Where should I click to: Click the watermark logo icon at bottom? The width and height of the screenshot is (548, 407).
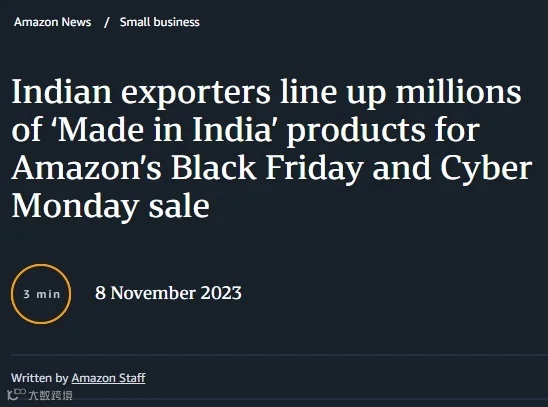coord(16,394)
